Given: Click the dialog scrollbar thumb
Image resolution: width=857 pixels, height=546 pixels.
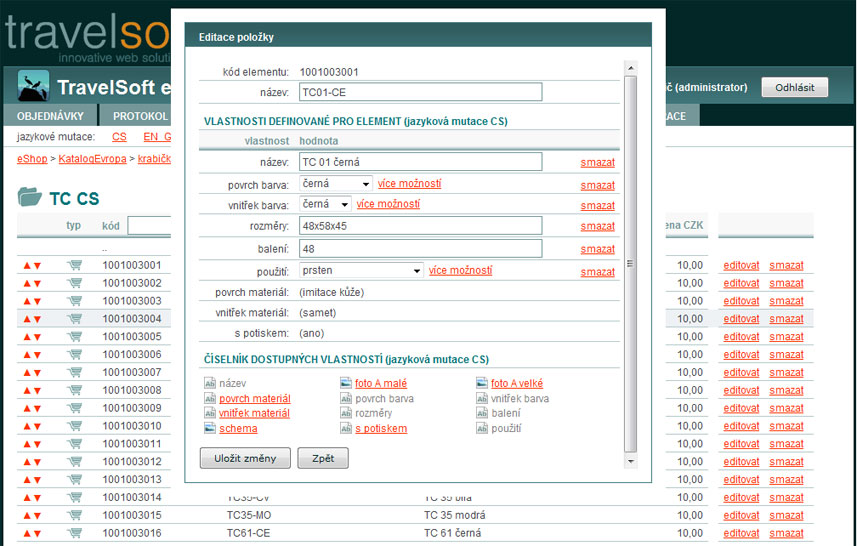Looking at the screenshot, I should point(631,264).
